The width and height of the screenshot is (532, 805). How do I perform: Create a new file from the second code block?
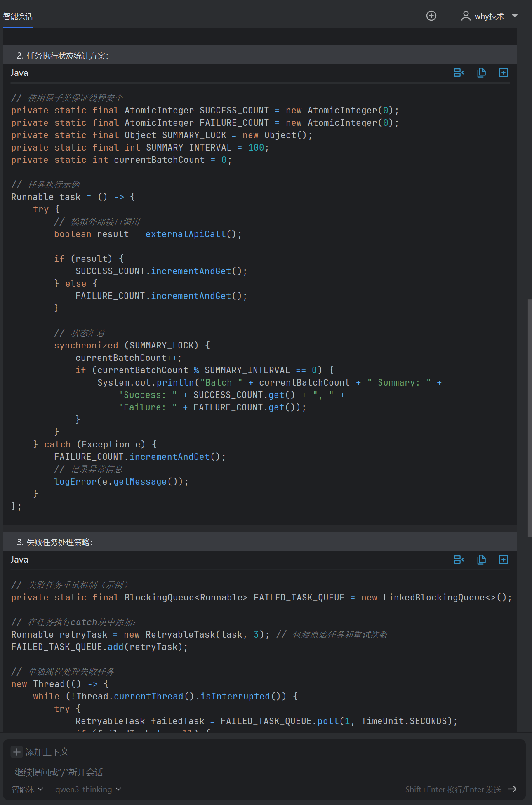(x=503, y=560)
